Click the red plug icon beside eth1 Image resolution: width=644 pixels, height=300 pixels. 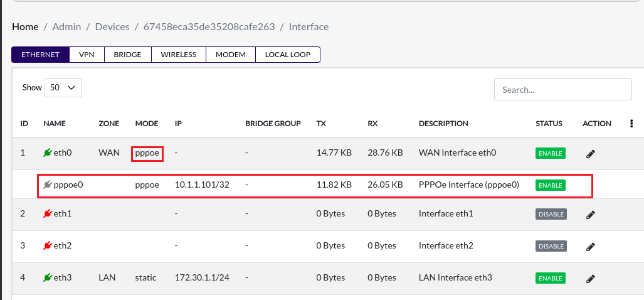coord(48,213)
